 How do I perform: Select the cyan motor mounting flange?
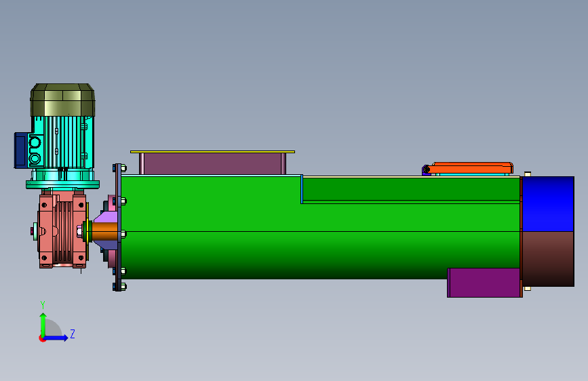(x=62, y=184)
